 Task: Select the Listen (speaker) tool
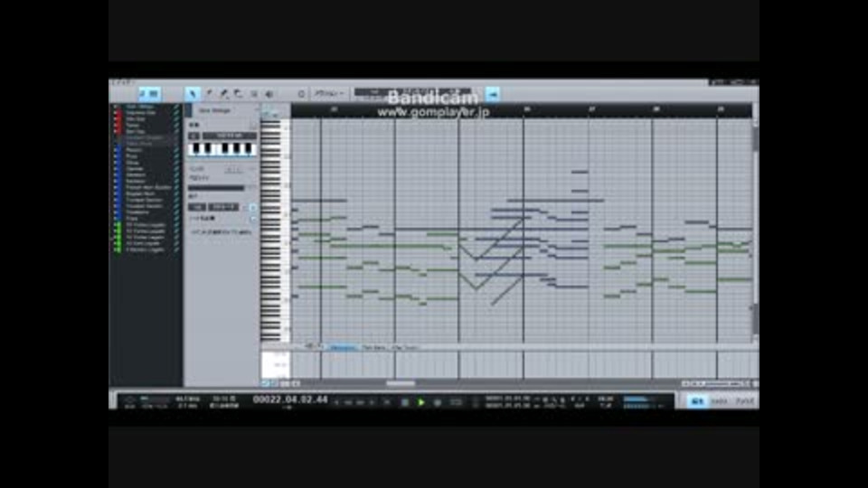pos(269,94)
